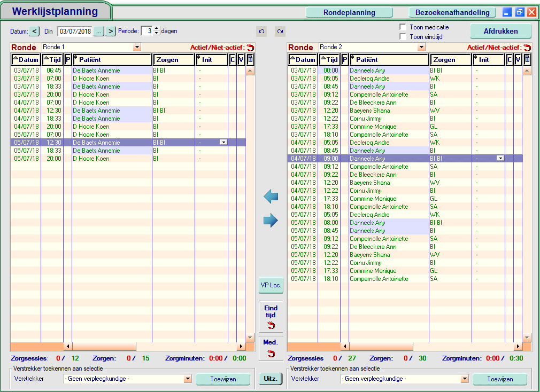
Task: Open the Ronde 1 dropdown
Action: (x=137, y=47)
